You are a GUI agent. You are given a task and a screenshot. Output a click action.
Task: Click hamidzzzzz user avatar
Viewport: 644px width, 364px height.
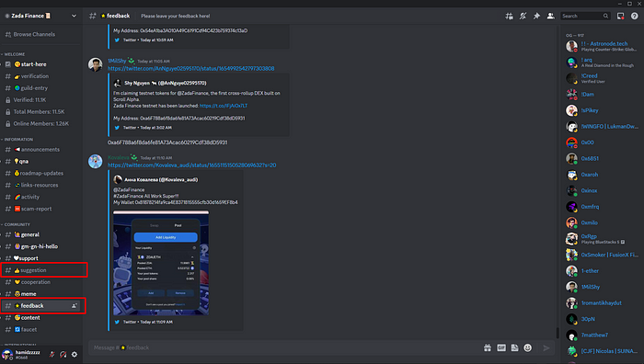click(x=7, y=354)
